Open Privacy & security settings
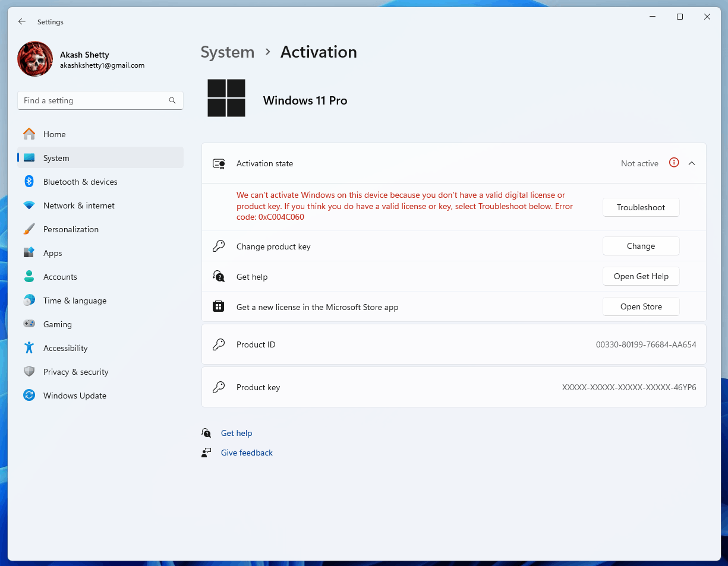This screenshot has height=566, width=728. click(x=100, y=372)
